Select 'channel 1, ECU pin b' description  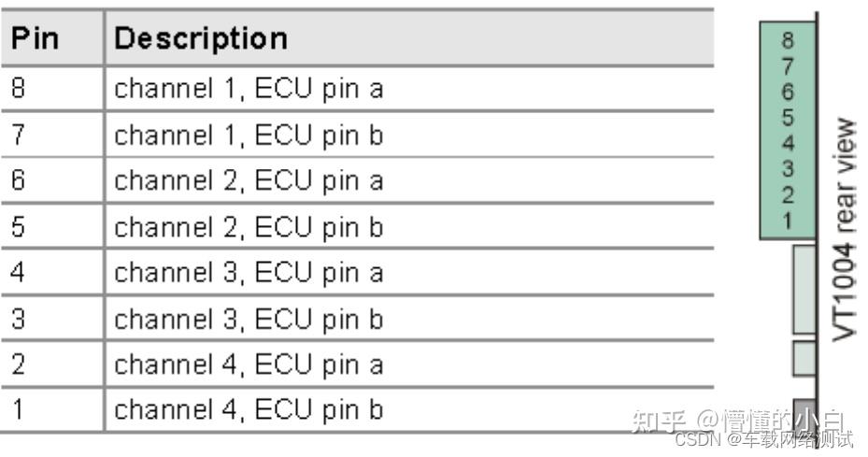[x=249, y=136]
